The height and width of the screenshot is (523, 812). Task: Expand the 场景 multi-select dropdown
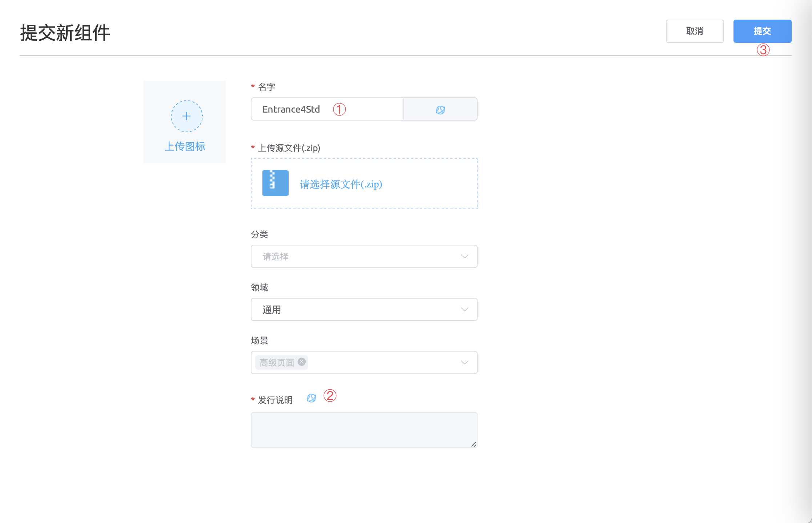(x=364, y=362)
